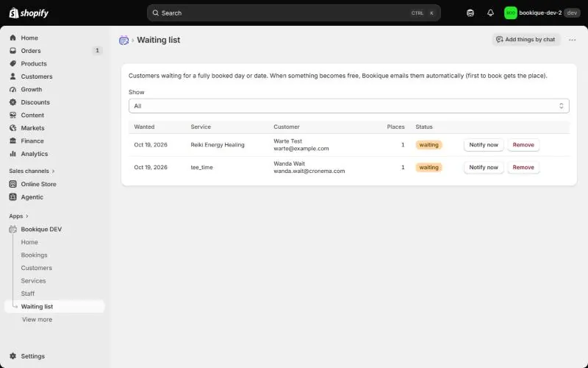Click the chat icon in Add things button
This screenshot has width=588, height=368.
click(x=500, y=40)
